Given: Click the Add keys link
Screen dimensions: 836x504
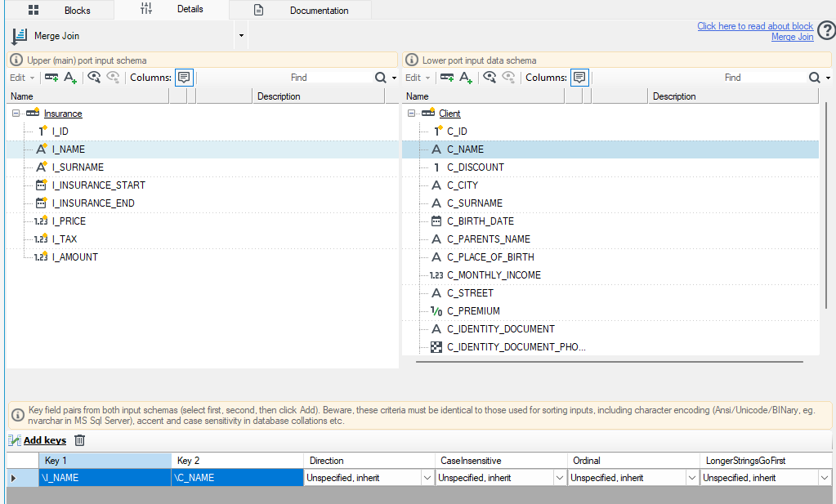Looking at the screenshot, I should click(x=45, y=440).
